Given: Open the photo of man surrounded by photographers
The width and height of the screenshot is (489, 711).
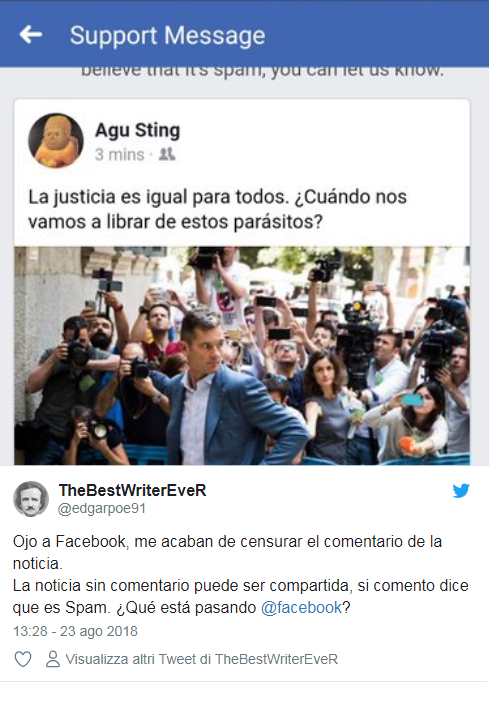Looking at the screenshot, I should pyautogui.click(x=242, y=356).
